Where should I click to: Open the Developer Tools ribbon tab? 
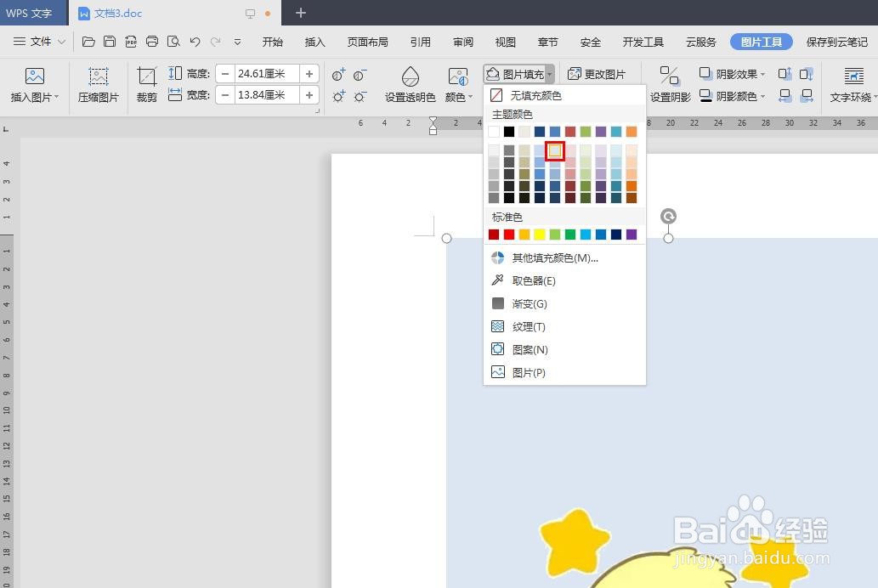pyautogui.click(x=643, y=42)
